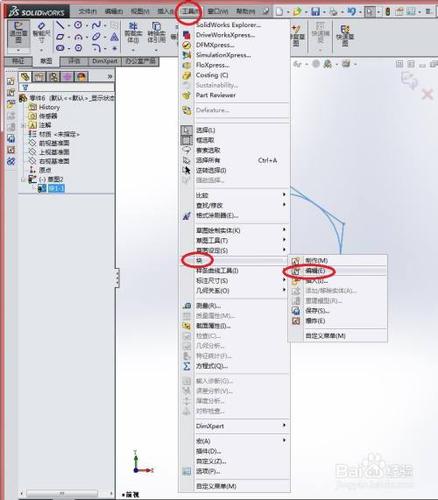The image size is (438, 500).
Task: Click the Sketch Fillet tool icon
Action: (96, 48)
